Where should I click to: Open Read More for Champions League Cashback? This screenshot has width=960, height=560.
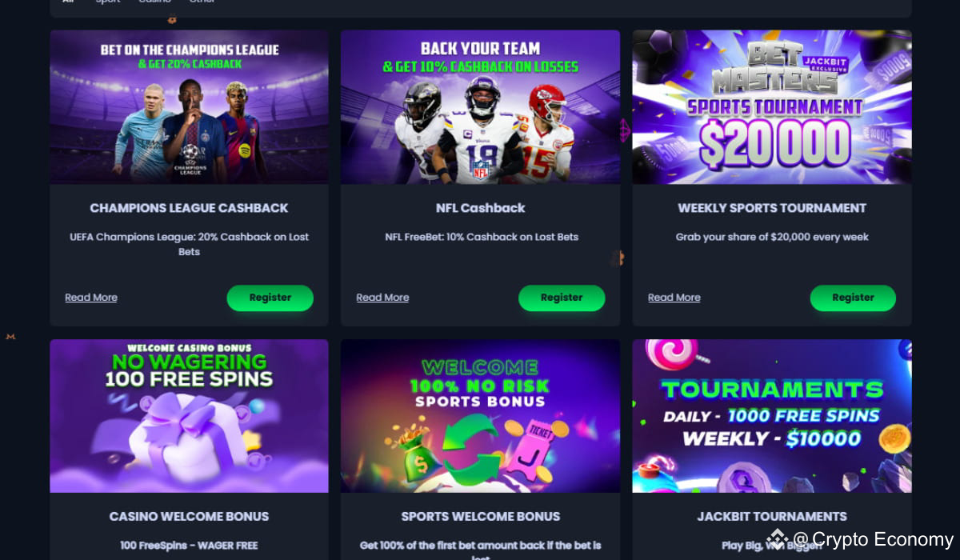point(91,298)
